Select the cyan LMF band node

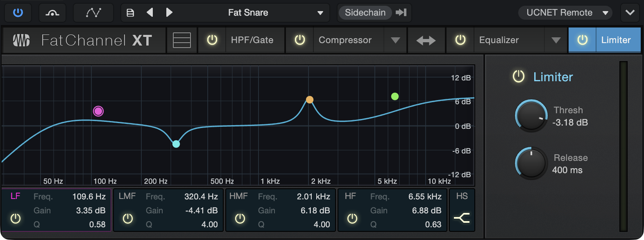click(176, 144)
